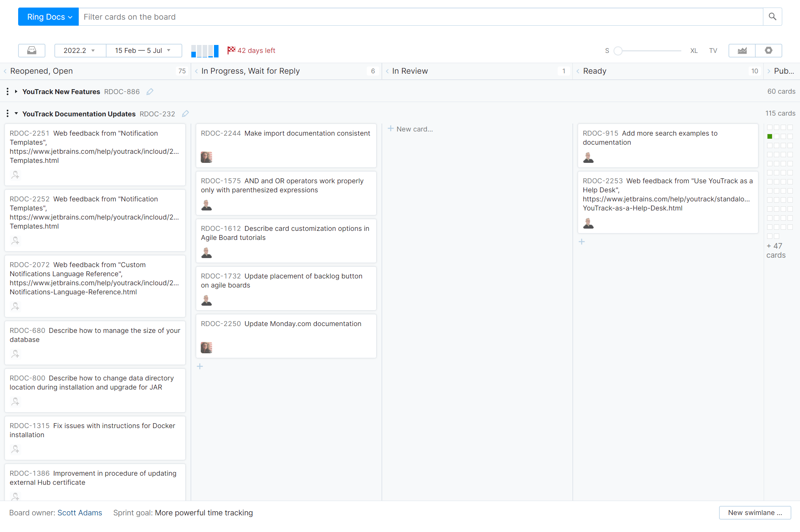Click the search magnifier icon
This screenshot has height=532, width=800.
point(772,17)
